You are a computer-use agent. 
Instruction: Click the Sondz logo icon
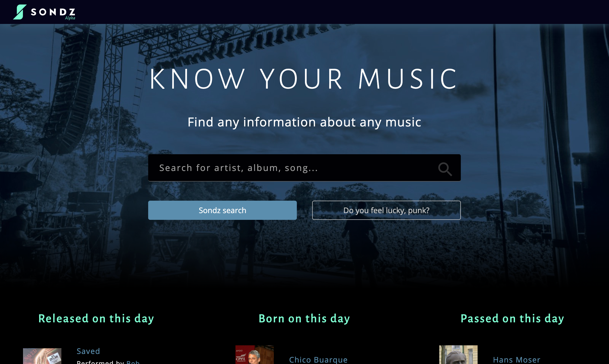(x=20, y=12)
